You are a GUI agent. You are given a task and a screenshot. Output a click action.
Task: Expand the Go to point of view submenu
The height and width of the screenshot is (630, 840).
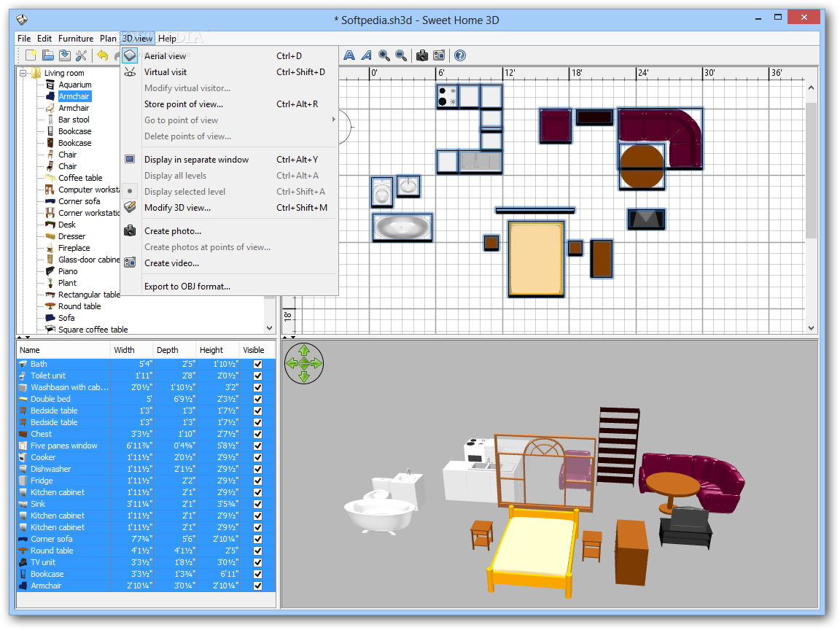(333, 120)
